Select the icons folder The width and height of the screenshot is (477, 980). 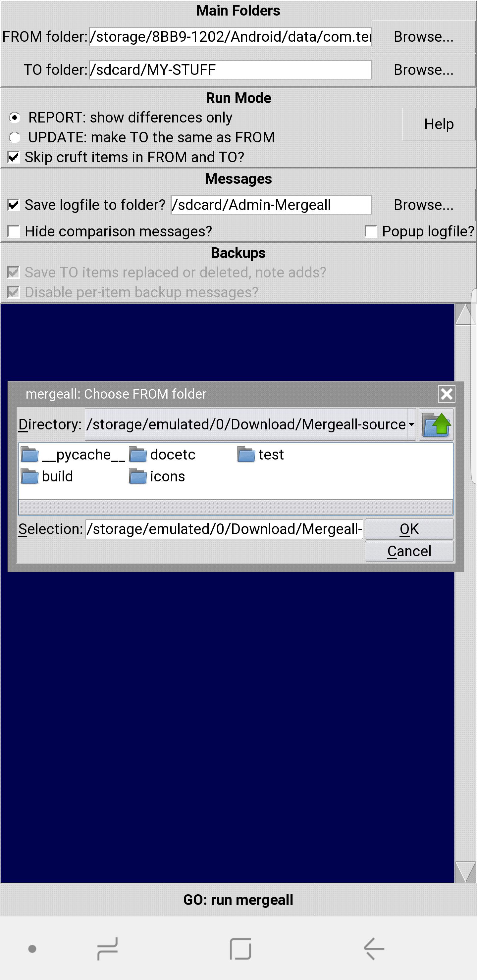point(157,476)
